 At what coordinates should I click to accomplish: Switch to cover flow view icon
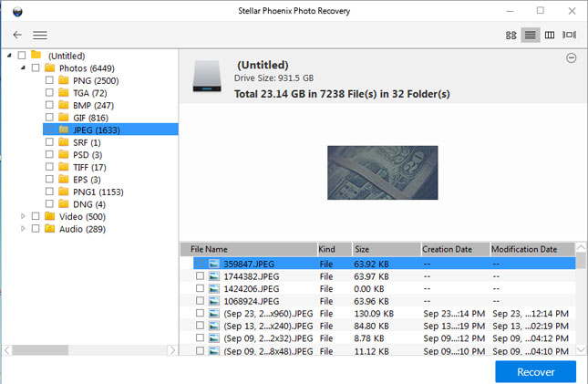(x=569, y=35)
